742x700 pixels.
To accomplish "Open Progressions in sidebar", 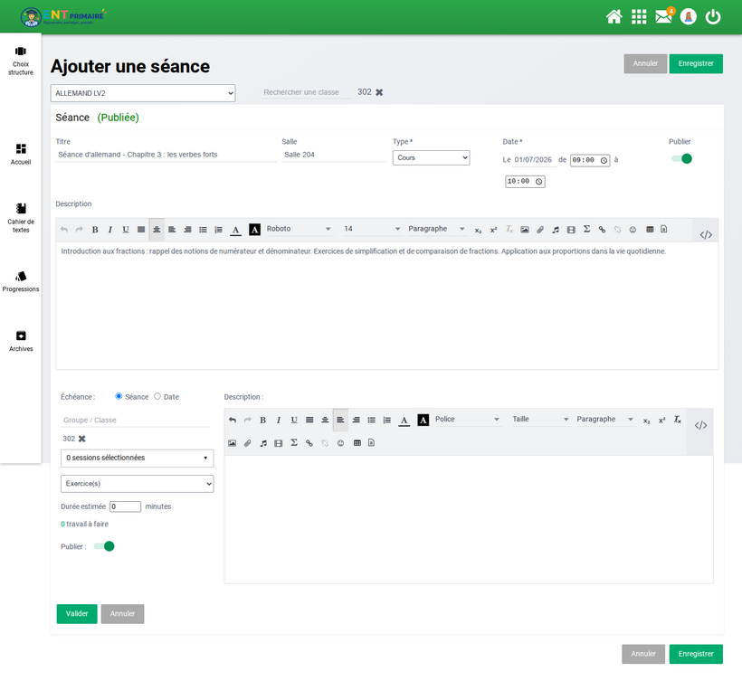I will point(21,282).
